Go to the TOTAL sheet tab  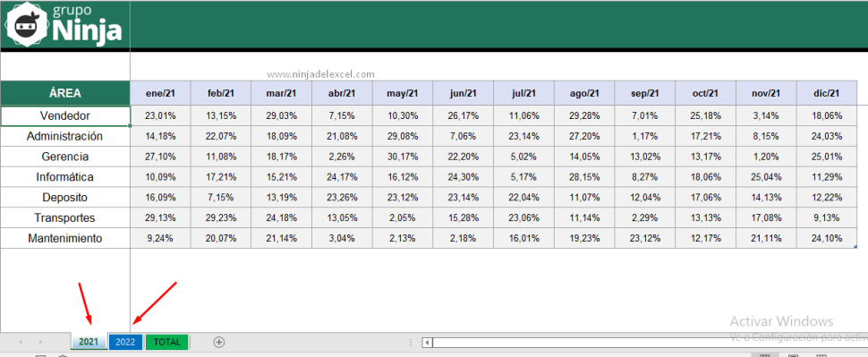click(x=167, y=342)
